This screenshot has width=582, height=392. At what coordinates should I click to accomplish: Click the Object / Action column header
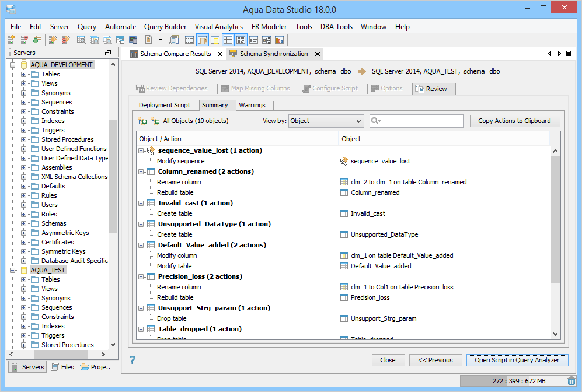(x=238, y=139)
